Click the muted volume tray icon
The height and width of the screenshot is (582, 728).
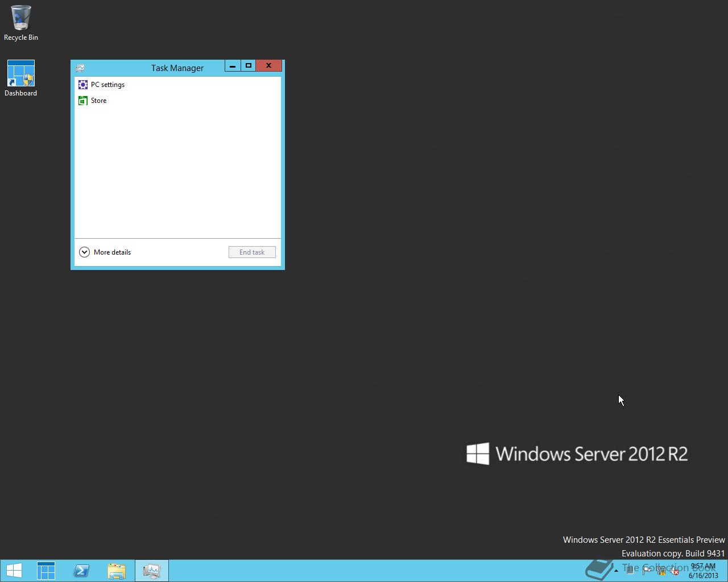pos(675,571)
